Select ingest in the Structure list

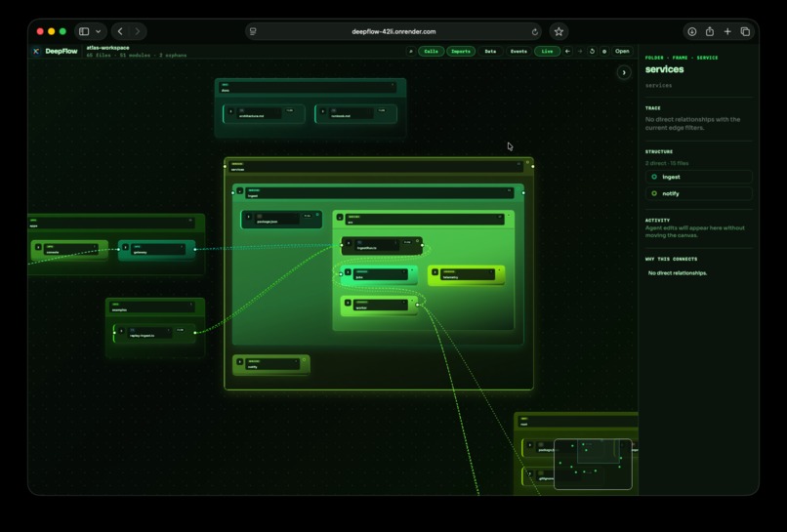[699, 177]
